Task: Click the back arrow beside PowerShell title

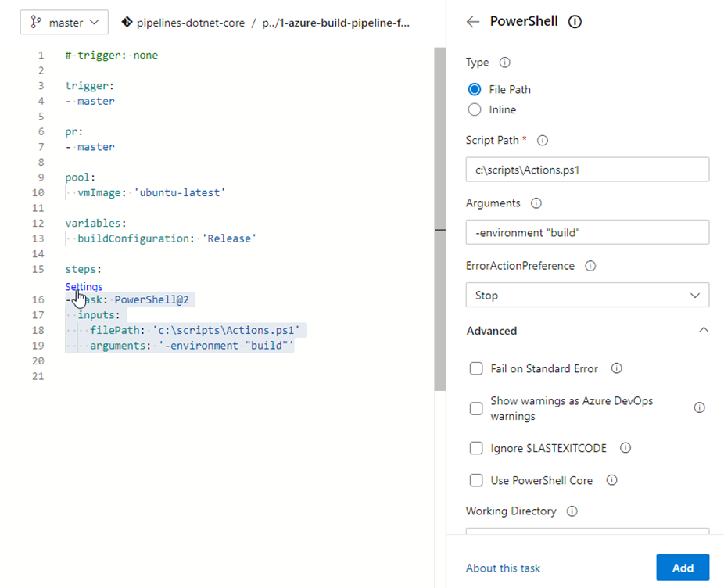Action: (x=472, y=22)
